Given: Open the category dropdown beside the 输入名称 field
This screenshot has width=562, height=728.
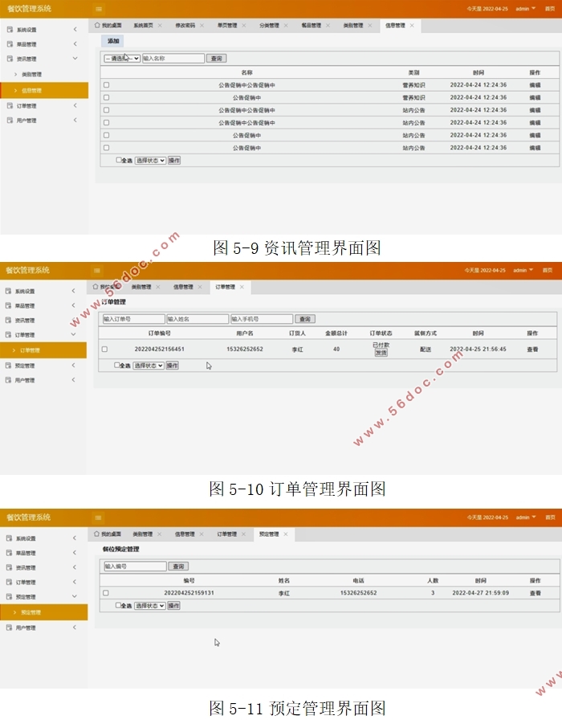Looking at the screenshot, I should pyautogui.click(x=123, y=59).
